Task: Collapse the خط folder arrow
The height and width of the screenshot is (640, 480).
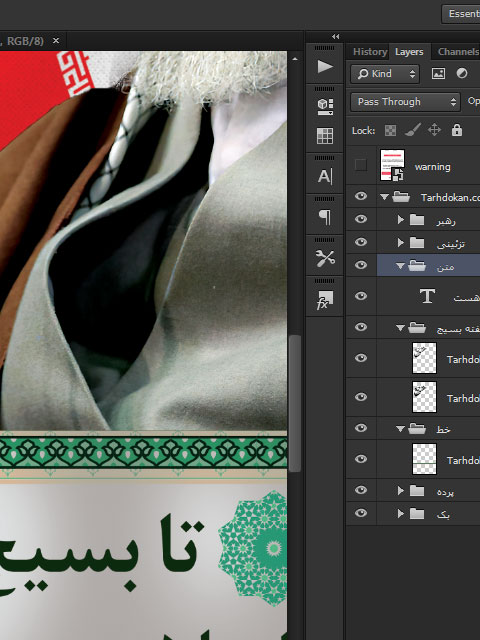Action: [400, 429]
